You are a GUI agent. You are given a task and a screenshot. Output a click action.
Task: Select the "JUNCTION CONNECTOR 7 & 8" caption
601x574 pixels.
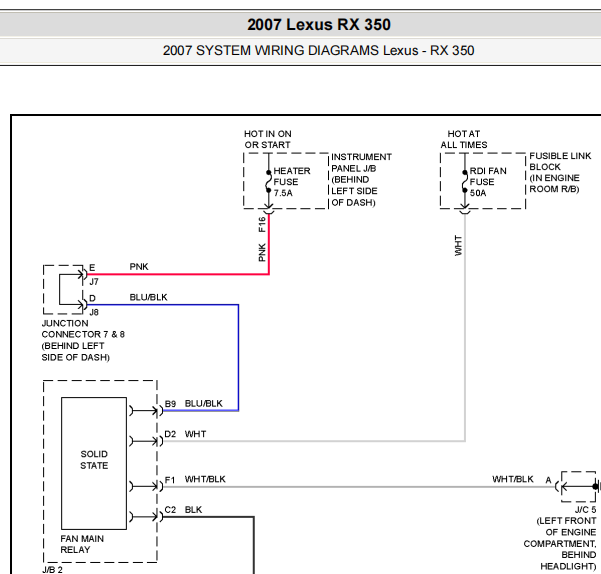pos(83,340)
